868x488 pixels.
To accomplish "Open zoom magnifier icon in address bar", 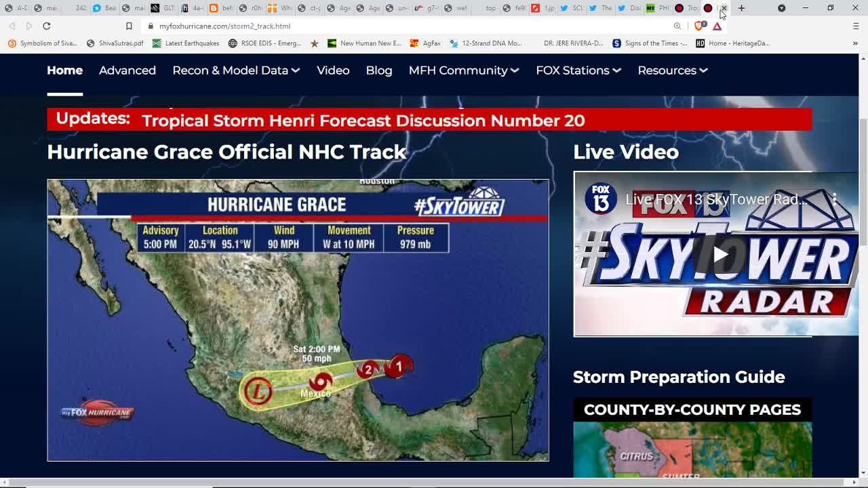I will [677, 26].
